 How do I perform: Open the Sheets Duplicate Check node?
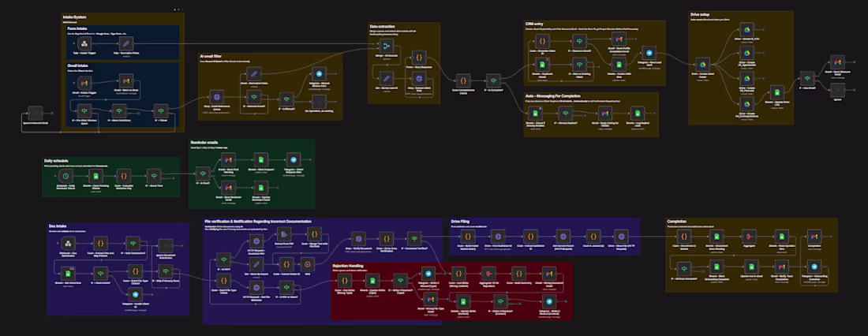[543, 65]
